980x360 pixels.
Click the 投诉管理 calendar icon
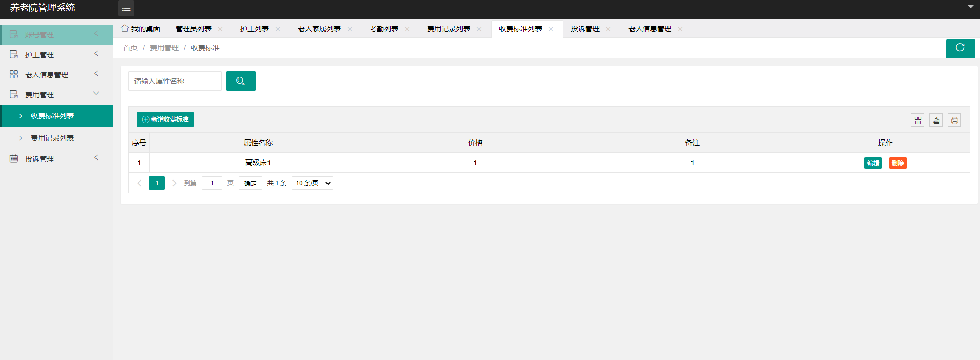pos(14,158)
